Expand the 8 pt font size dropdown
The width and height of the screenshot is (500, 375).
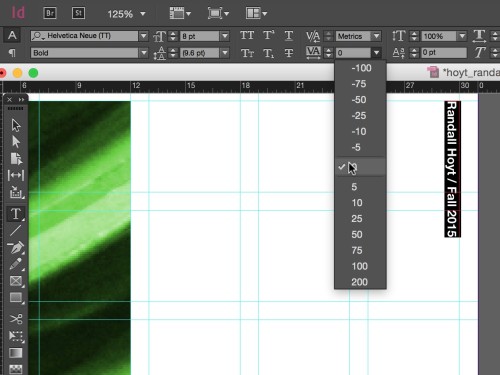pyautogui.click(x=225, y=36)
